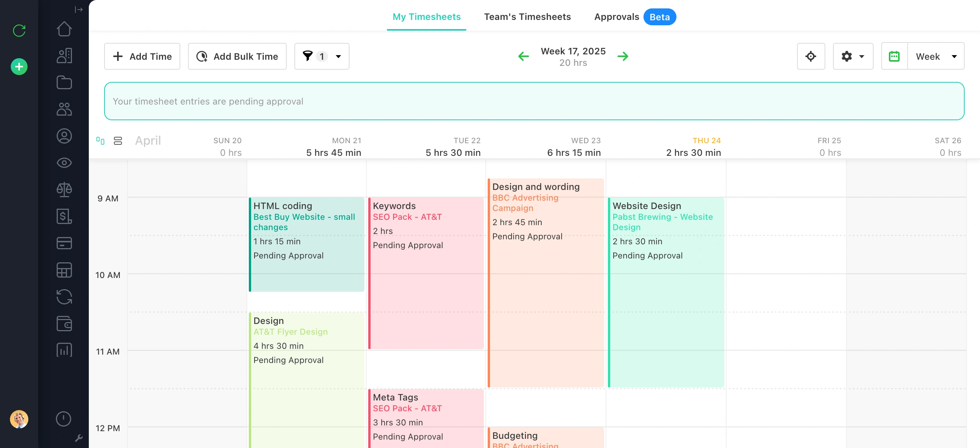This screenshot has width=980, height=448.
Task: Open the folder icon in sidebar
Action: click(64, 83)
